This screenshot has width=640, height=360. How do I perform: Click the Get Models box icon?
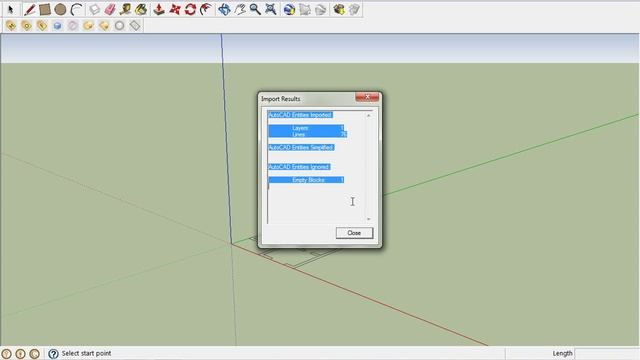[x=338, y=9]
